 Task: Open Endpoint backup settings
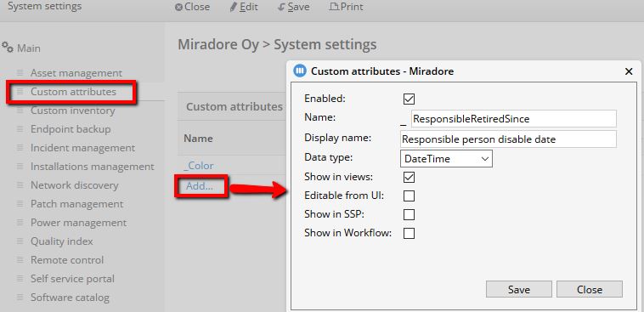pos(71,129)
